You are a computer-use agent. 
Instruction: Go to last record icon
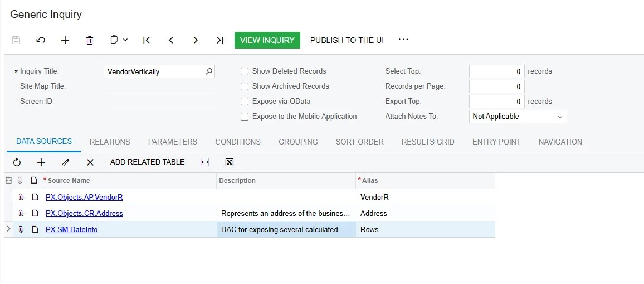(220, 40)
